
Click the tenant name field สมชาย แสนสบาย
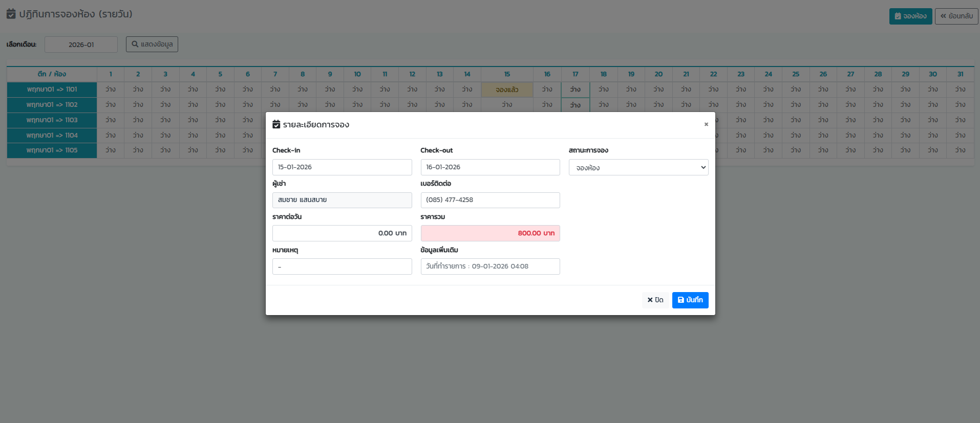(342, 200)
